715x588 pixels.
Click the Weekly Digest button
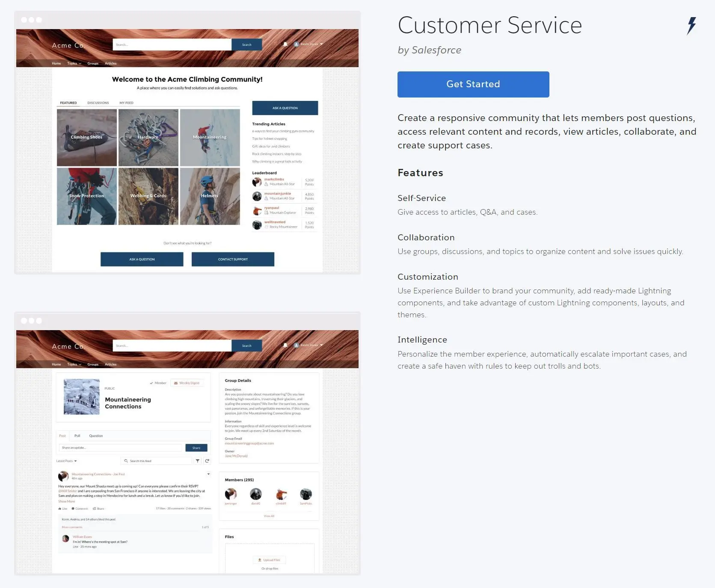(x=187, y=383)
